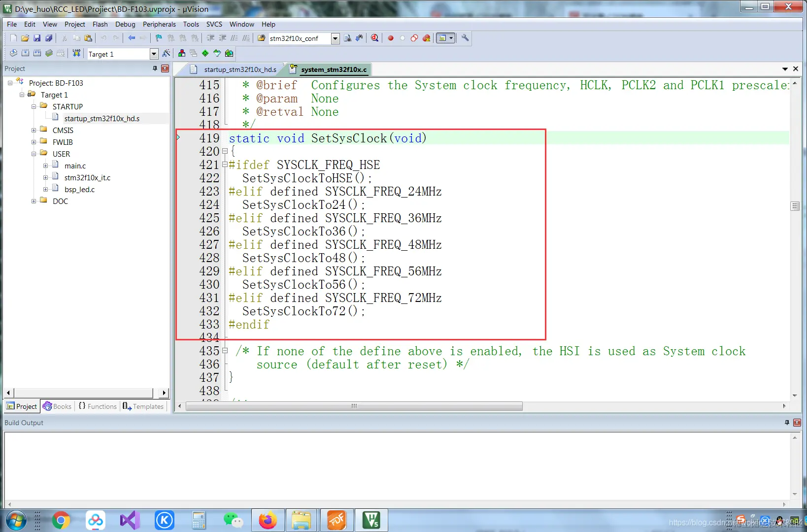The image size is (807, 532).
Task: Click the editor vertical scrollbar down arrow
Action: [795, 395]
